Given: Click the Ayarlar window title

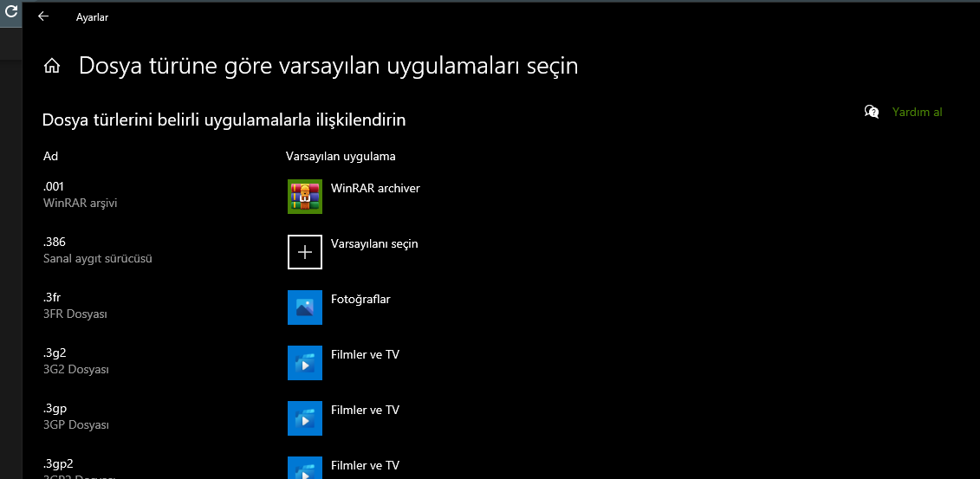Looking at the screenshot, I should tap(93, 17).
